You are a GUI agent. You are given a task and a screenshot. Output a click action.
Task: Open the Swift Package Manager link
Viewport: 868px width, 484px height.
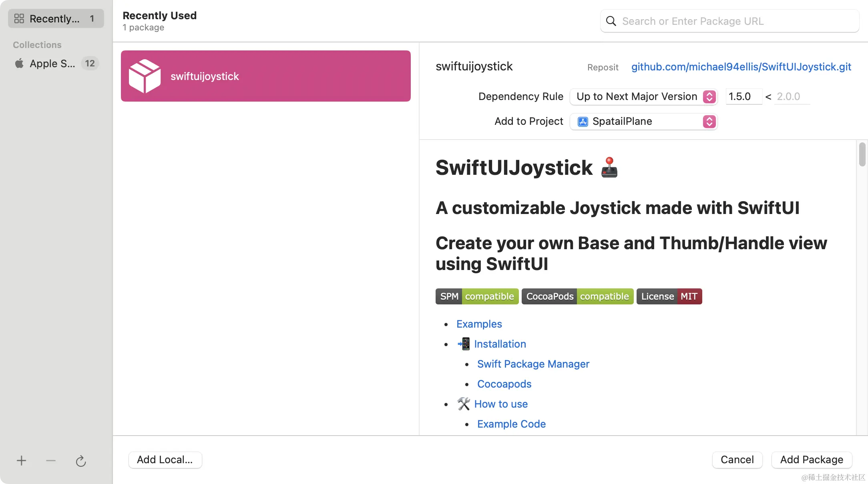coord(533,364)
